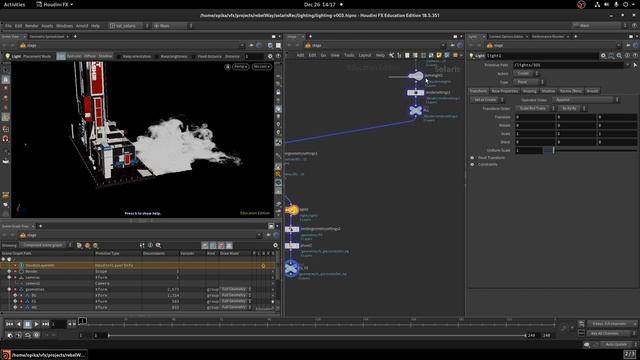This screenshot has height=360, width=640.
Task: Click the timeline frame range slider
Action: 317,336
